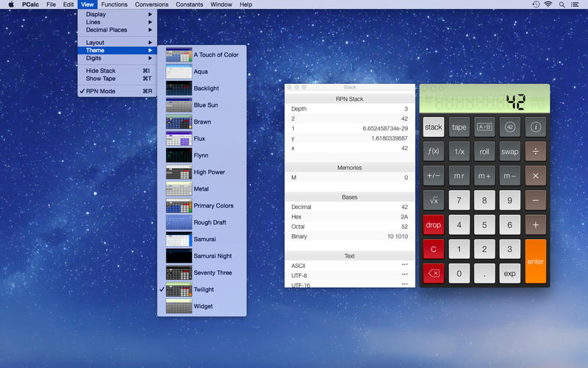Click the Blue Sun theme thumbnail

179,105
